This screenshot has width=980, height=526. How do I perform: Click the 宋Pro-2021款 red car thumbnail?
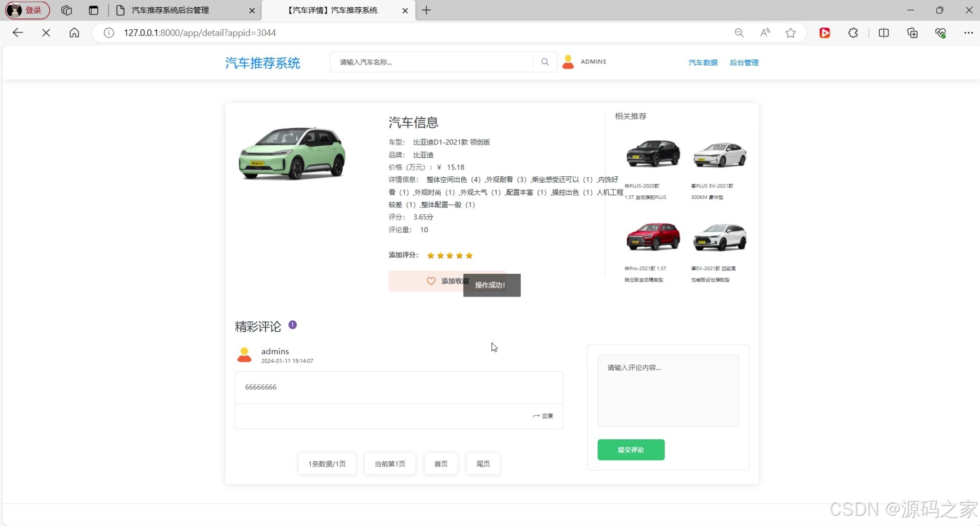click(x=653, y=237)
